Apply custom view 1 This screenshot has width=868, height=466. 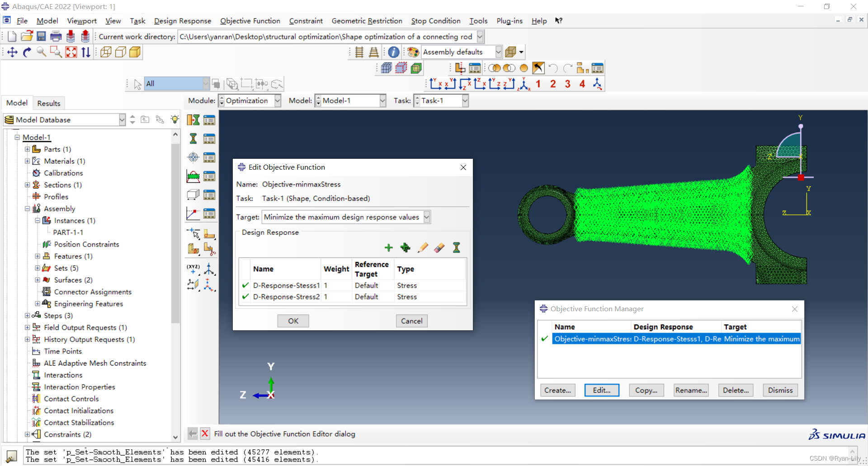[538, 84]
